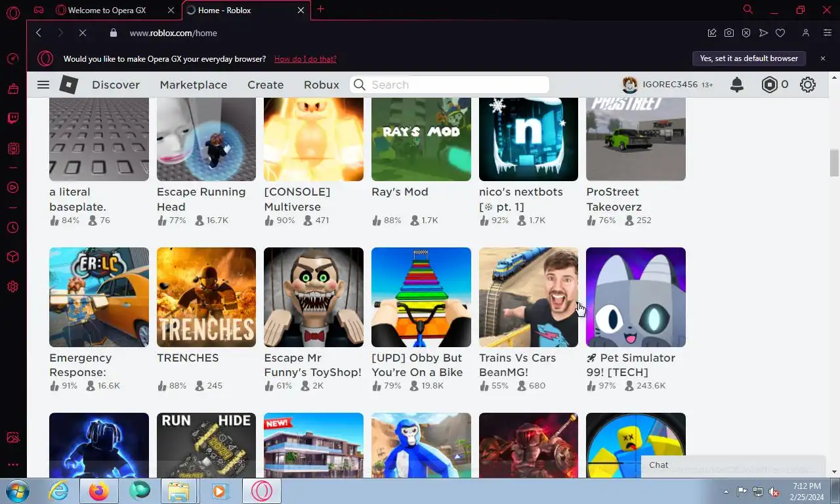The width and height of the screenshot is (840, 504).
Task: Open [CONSOLE] Multiverse game thumbnail
Action: point(314,139)
